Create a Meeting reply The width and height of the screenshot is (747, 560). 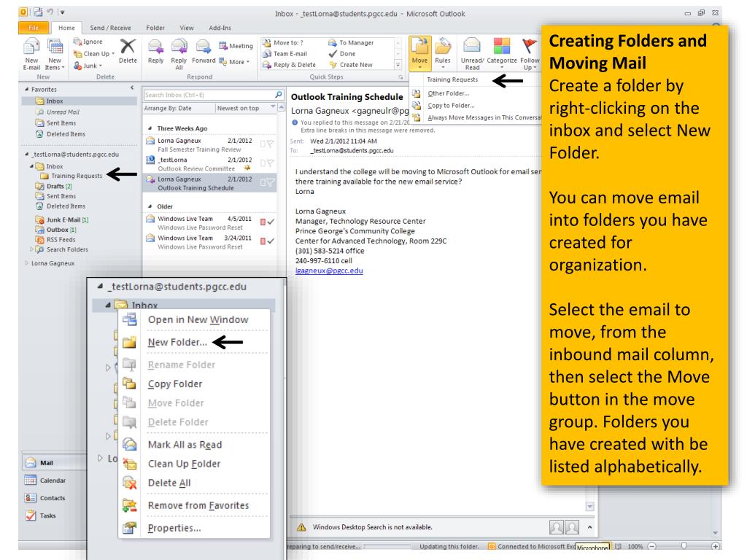(x=236, y=46)
